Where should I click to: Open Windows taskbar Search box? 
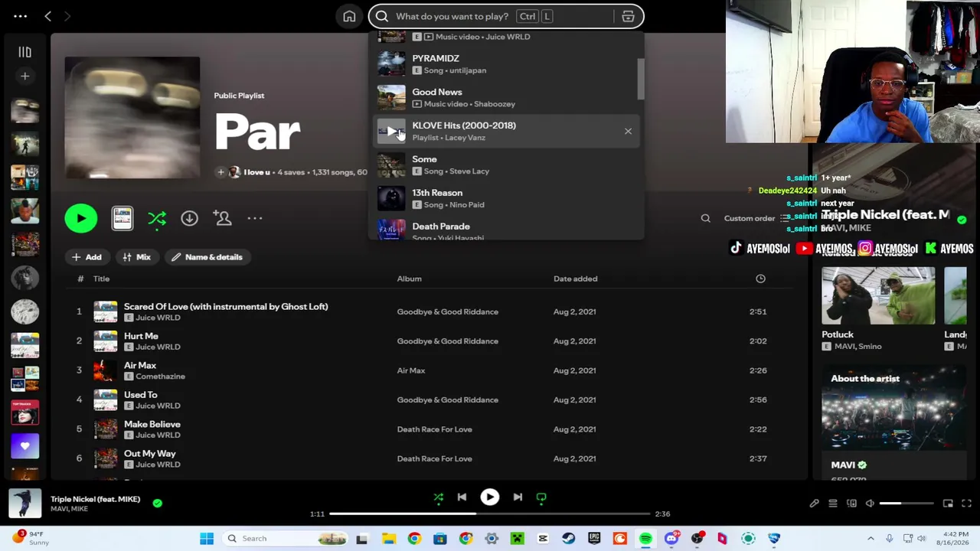286,539
